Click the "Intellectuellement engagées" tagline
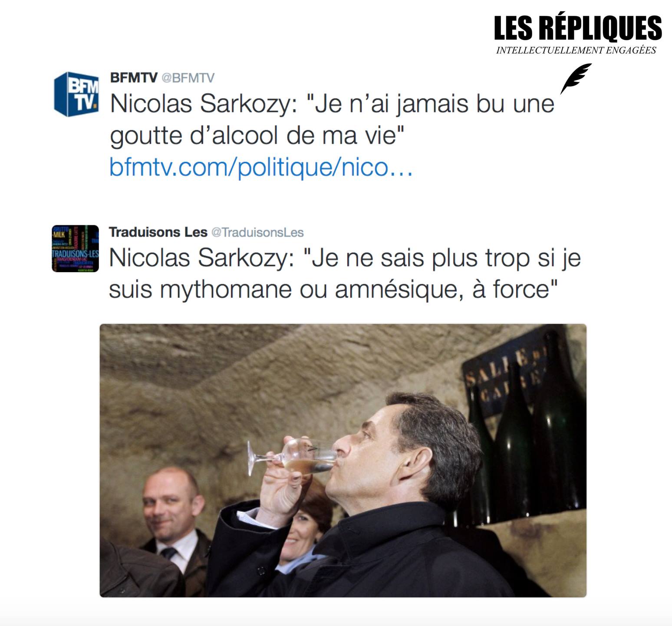672x626 pixels. tap(576, 50)
